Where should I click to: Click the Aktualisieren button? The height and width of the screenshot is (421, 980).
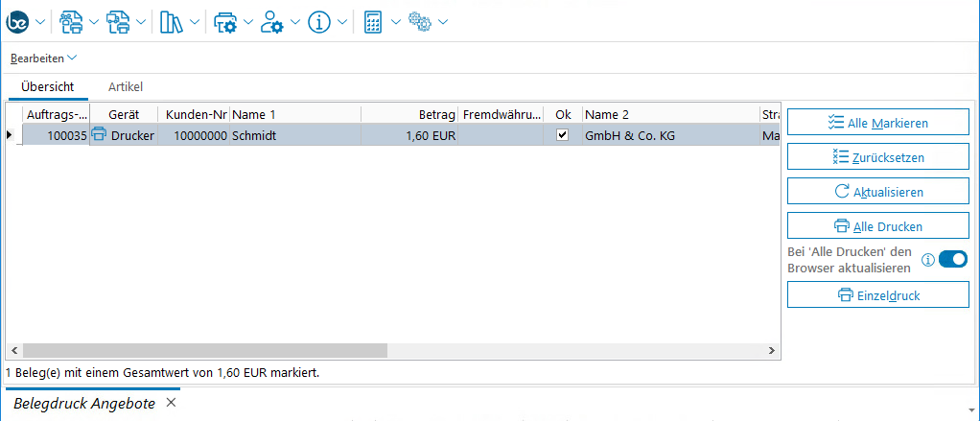click(x=877, y=192)
